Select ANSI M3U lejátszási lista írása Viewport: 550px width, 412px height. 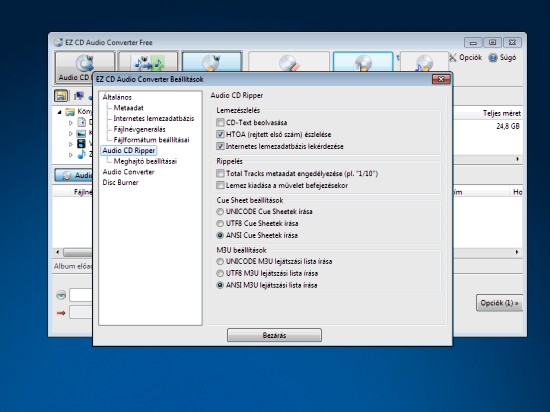tap(220, 285)
